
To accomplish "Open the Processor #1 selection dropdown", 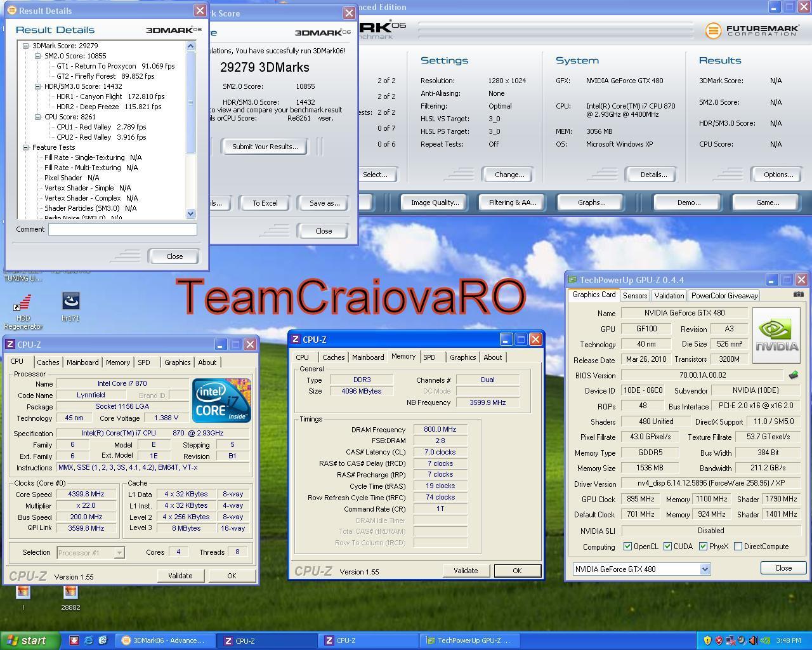I will tap(119, 552).
